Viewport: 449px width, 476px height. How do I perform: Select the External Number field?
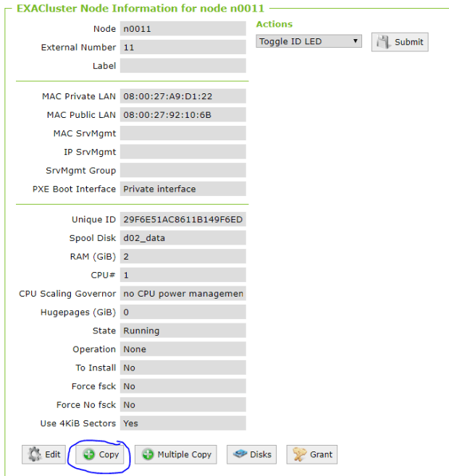click(x=183, y=47)
